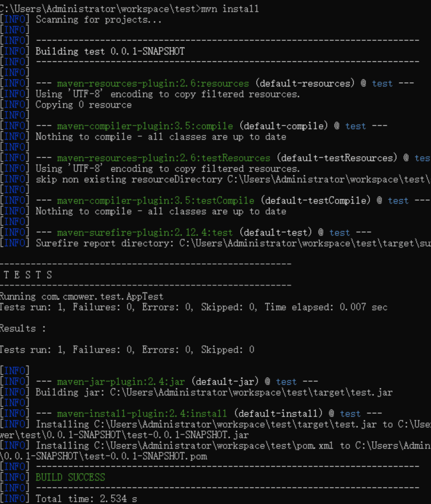This screenshot has height=504, width=431.
Task: Click the 'T E S T S' heading
Action: click(28, 275)
